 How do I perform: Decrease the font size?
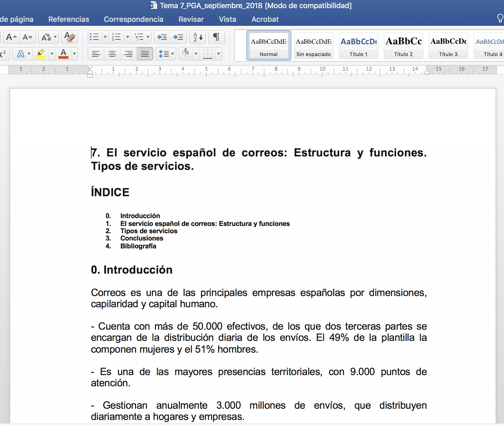(28, 37)
